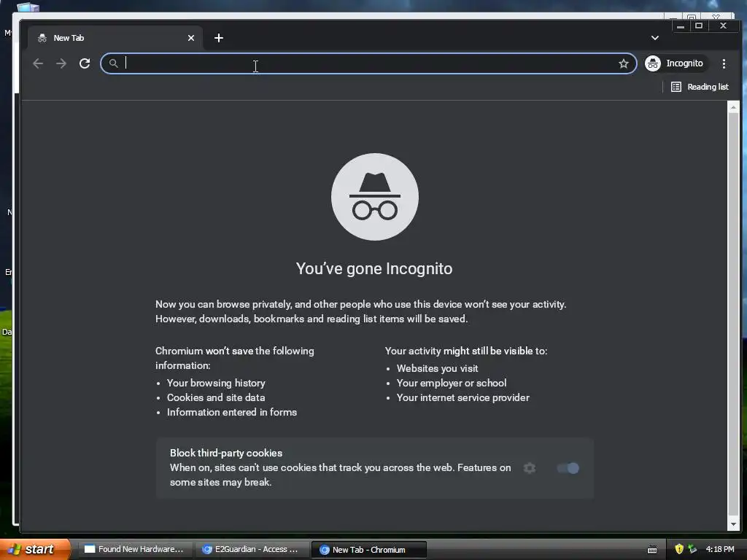Open the Chromium three-dot menu
The image size is (747, 560).
(x=724, y=63)
